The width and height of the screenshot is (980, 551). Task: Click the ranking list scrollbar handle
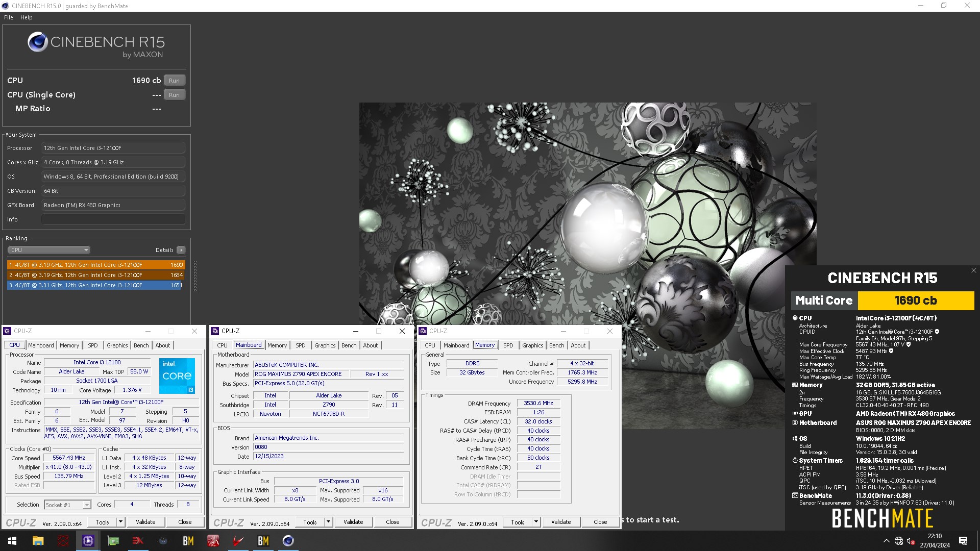[x=195, y=275]
